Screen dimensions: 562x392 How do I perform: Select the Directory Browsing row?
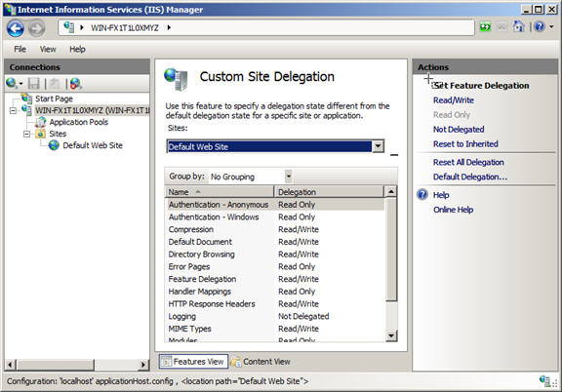(x=274, y=255)
